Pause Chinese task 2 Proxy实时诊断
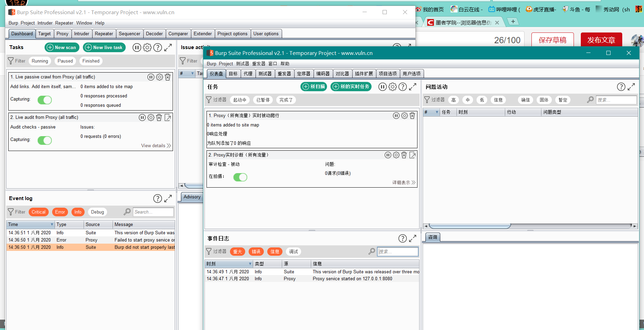This screenshot has width=644, height=330. [388, 155]
